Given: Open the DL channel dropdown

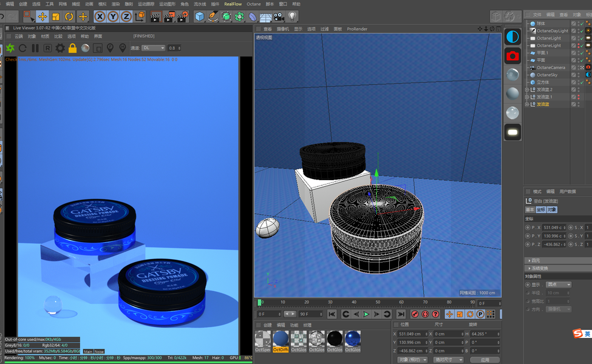Looking at the screenshot, I should tap(153, 48).
